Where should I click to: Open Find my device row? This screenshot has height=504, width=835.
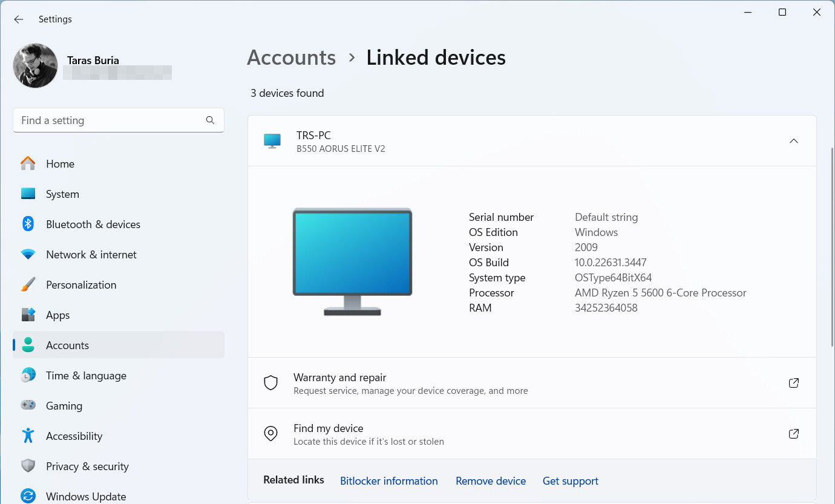(532, 434)
